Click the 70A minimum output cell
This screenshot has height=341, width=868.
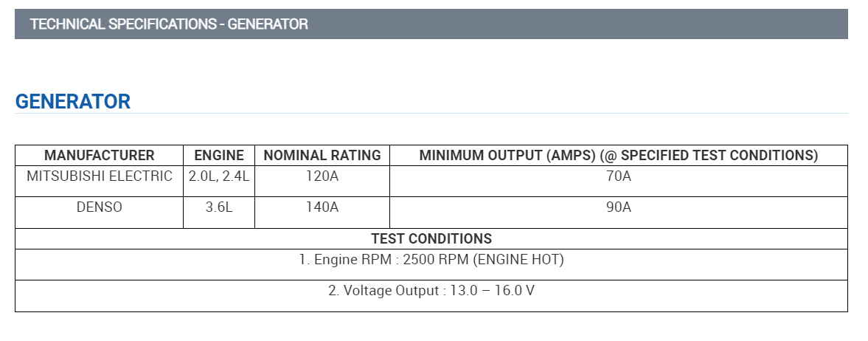618,176
